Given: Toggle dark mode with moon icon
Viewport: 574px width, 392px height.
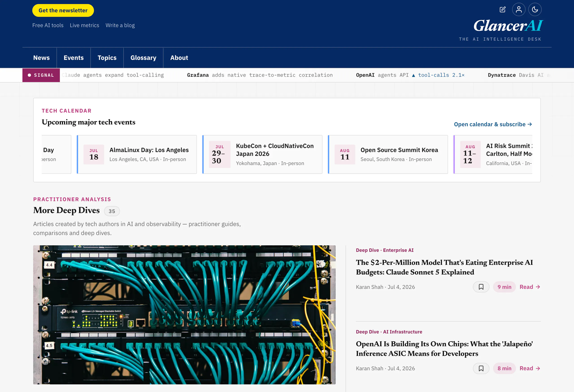Looking at the screenshot, I should pyautogui.click(x=535, y=10).
